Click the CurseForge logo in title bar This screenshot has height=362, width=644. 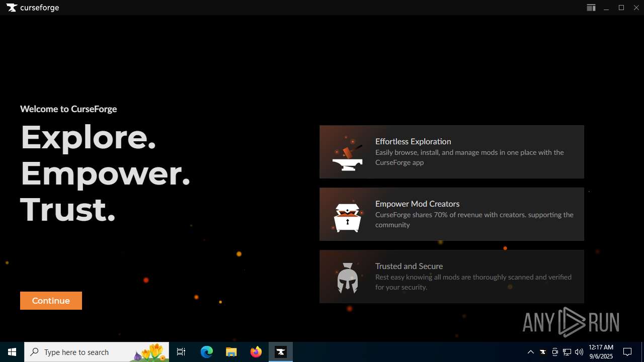[x=33, y=8]
